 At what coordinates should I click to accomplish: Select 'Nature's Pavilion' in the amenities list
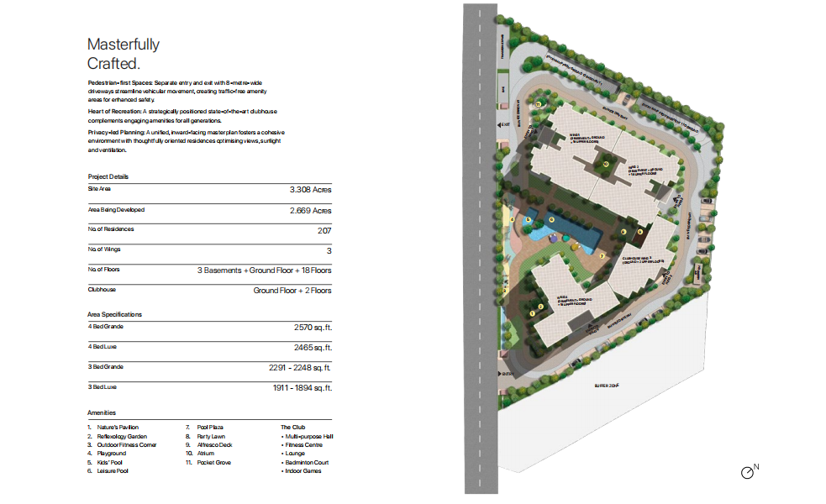[x=118, y=428]
